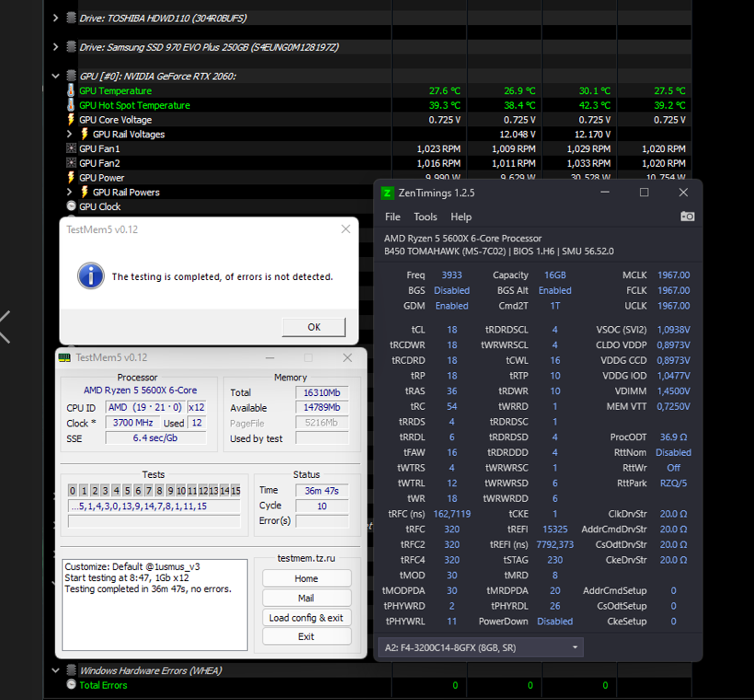
Task: Click the TestMem5 Home button
Action: [x=307, y=578]
